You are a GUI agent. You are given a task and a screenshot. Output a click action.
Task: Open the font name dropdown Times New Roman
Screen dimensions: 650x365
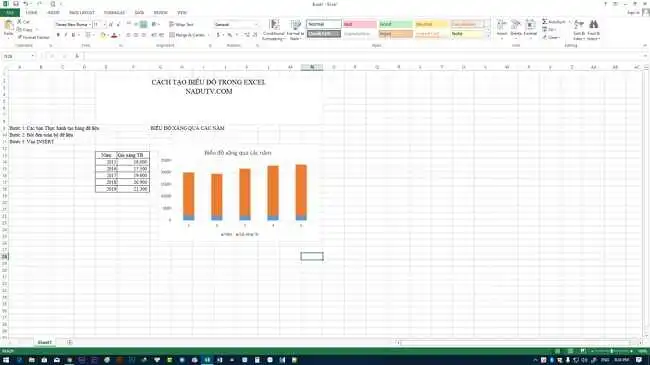tap(90, 24)
